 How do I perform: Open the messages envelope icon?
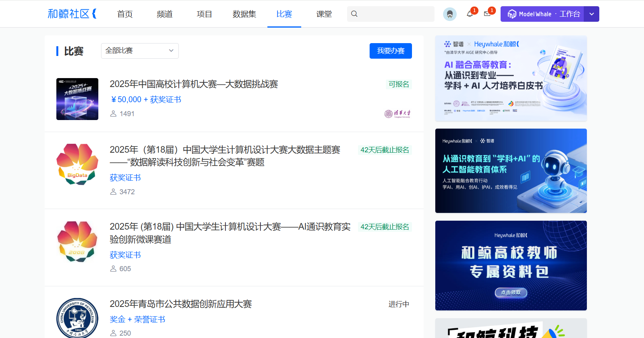[487, 14]
